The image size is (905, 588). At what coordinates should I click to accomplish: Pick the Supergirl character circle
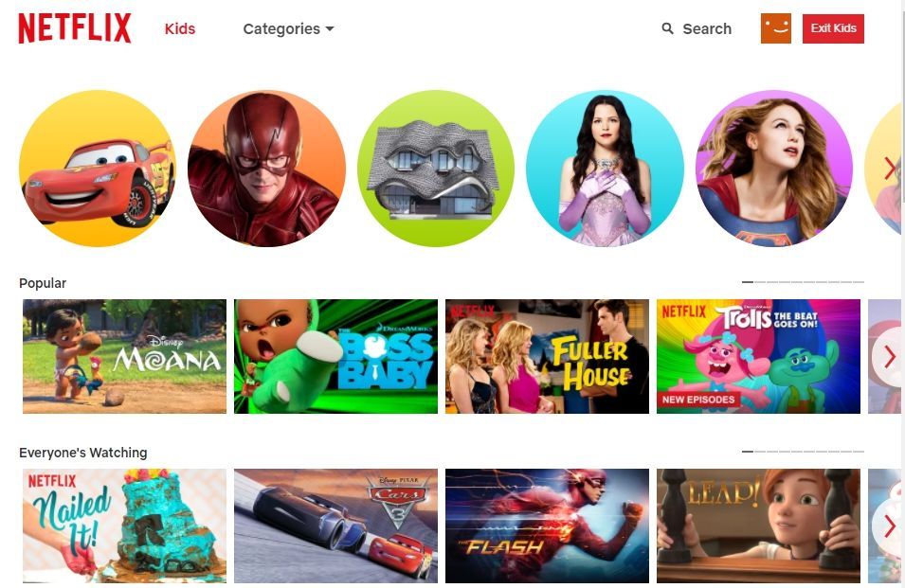coord(774,169)
